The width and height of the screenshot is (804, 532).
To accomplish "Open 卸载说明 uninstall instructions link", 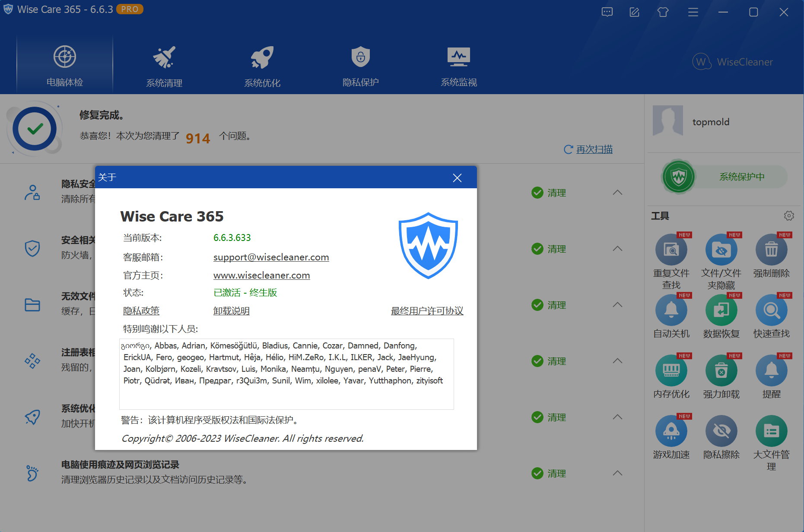I will click(x=231, y=311).
